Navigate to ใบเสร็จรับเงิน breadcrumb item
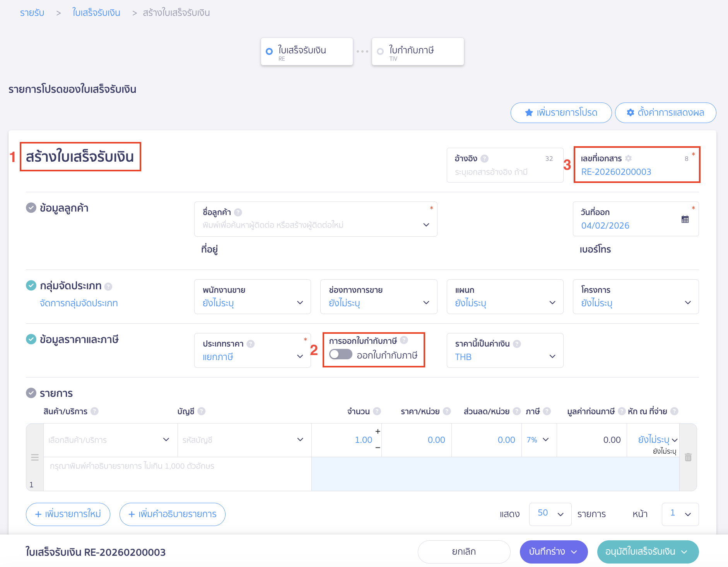728x567 pixels. coord(96,13)
